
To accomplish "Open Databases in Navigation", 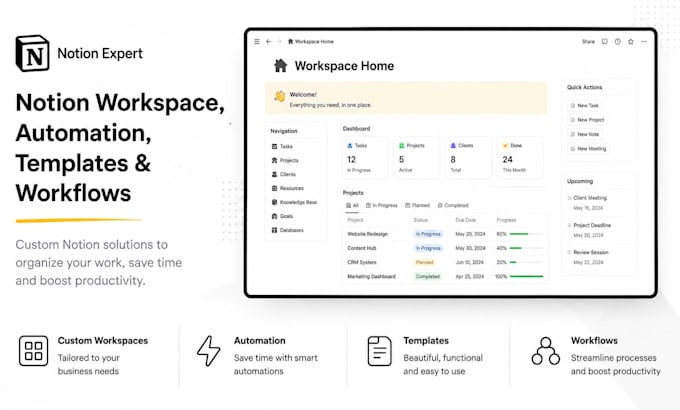I will click(288, 230).
